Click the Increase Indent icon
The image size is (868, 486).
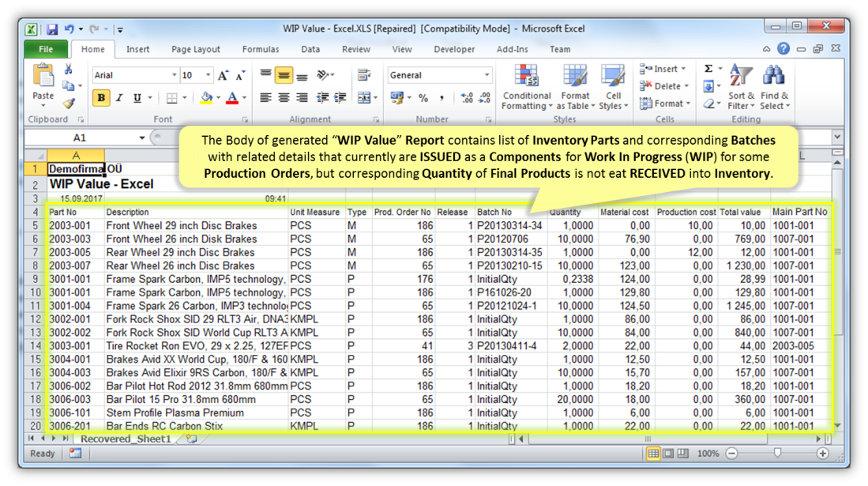coord(340,98)
